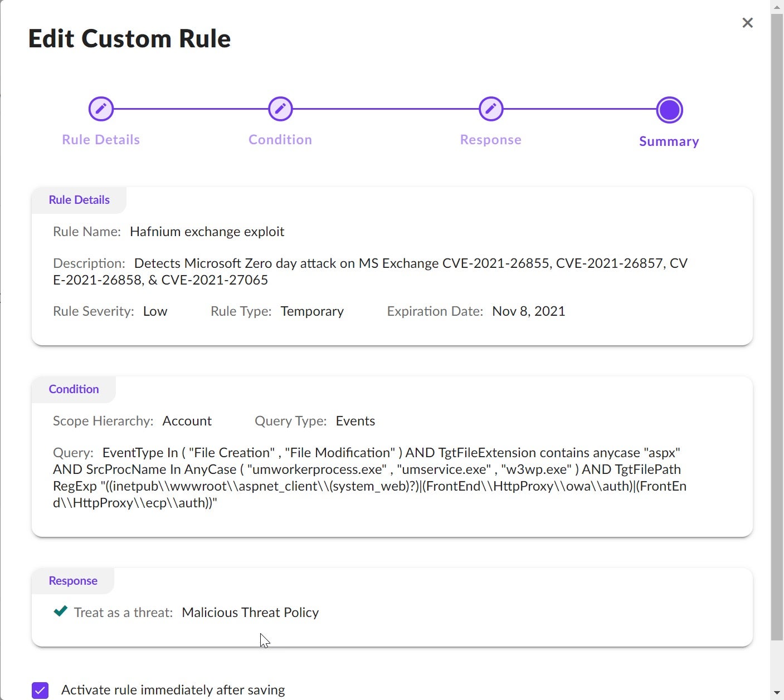Click the pencil icon above Response step
784x700 pixels.
click(x=491, y=109)
